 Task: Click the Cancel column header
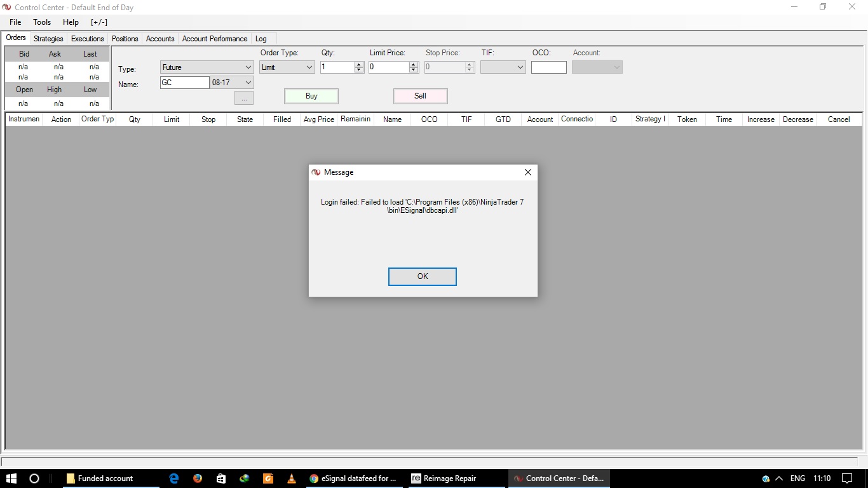(839, 119)
